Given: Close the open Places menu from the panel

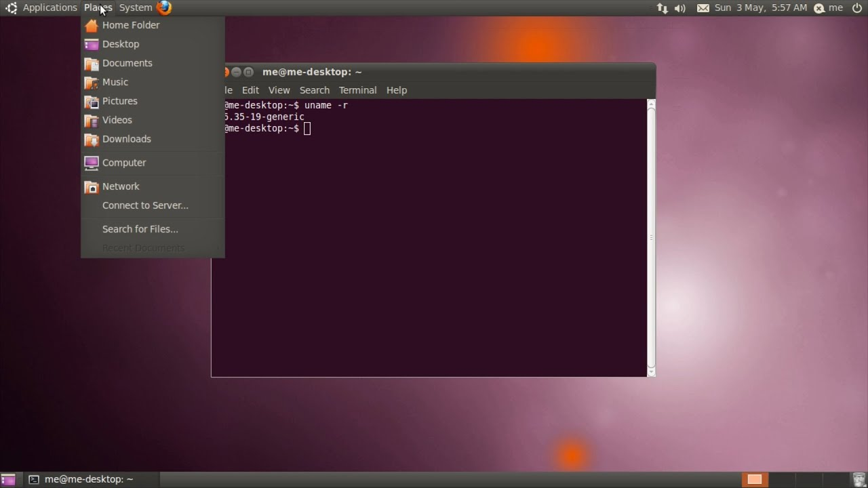Looking at the screenshot, I should [98, 7].
